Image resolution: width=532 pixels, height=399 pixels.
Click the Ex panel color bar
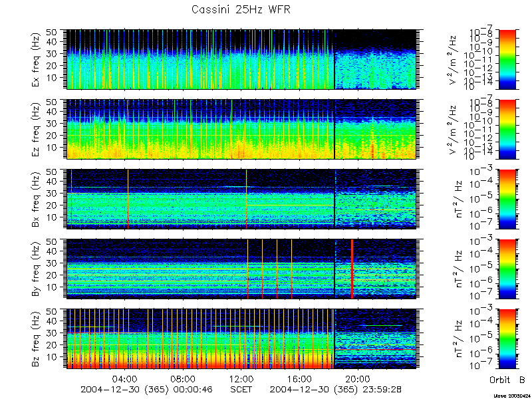(x=507, y=59)
